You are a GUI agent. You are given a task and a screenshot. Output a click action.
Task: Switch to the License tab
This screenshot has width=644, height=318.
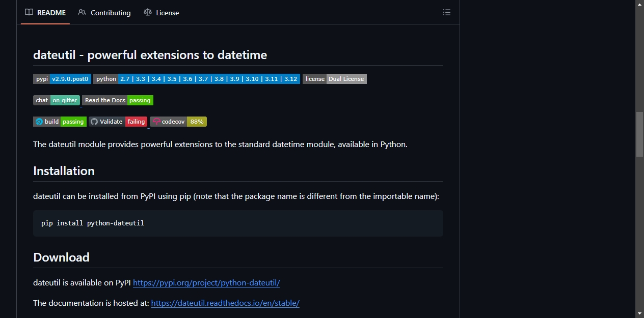click(x=161, y=12)
